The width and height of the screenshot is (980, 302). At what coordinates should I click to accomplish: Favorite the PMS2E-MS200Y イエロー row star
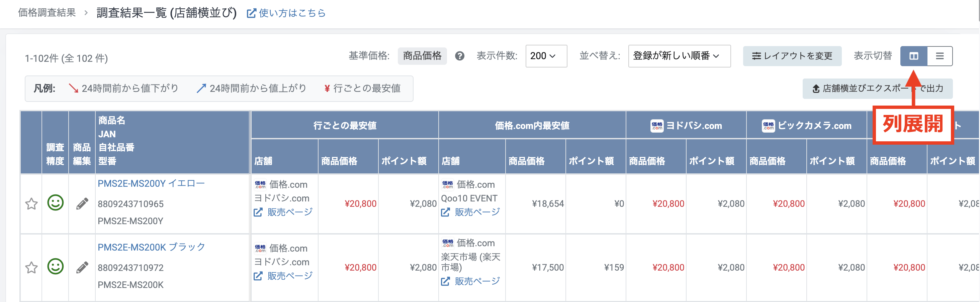tap(31, 203)
